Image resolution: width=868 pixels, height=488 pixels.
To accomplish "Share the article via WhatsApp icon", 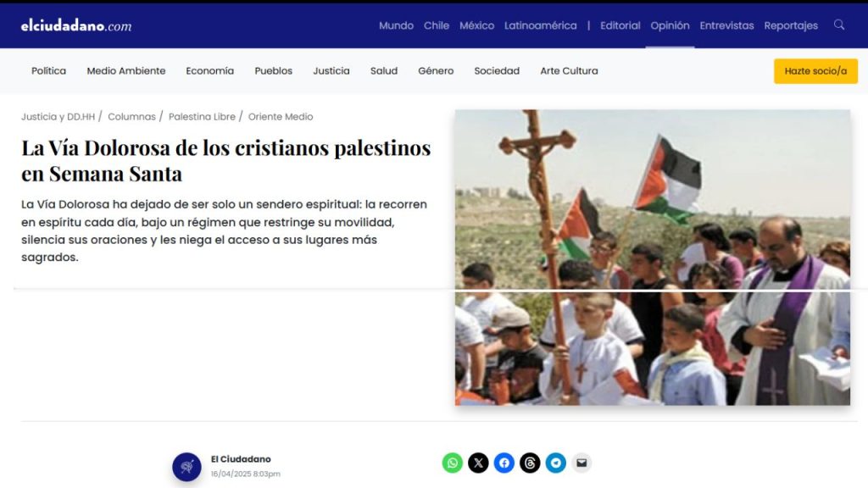I will coord(453,463).
